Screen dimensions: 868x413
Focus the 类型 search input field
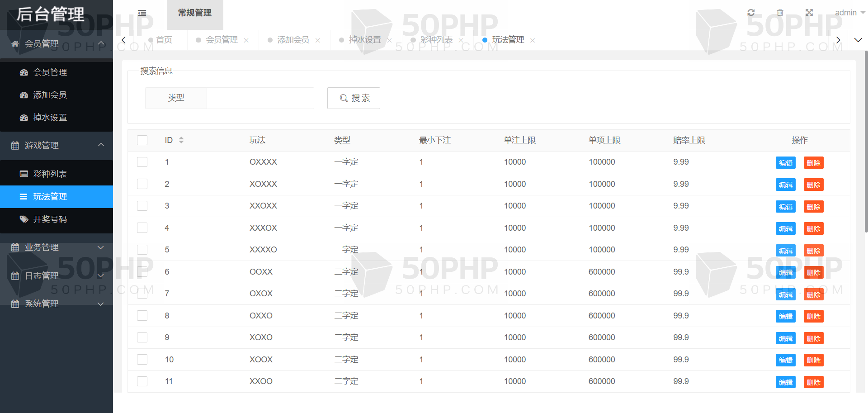click(260, 98)
